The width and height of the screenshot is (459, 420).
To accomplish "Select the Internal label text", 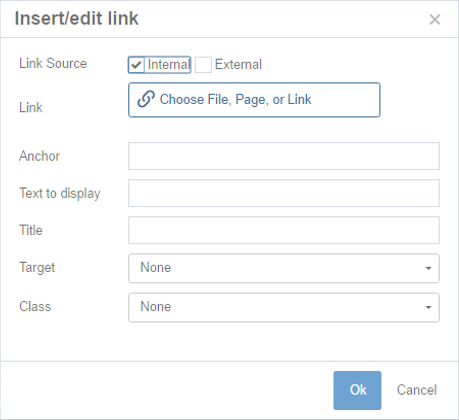I will pos(169,64).
